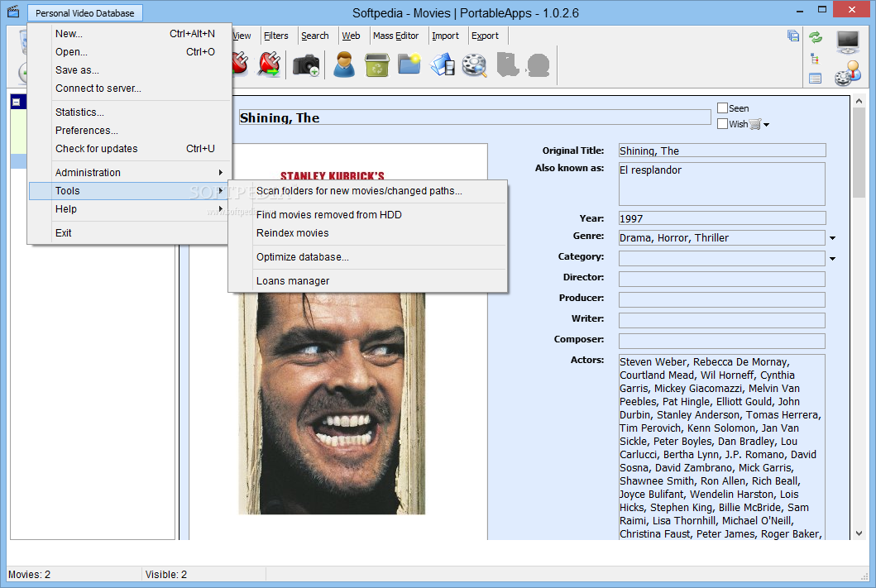Choose Optimize database... from submenu
The image size is (876, 588).
coord(367,257)
